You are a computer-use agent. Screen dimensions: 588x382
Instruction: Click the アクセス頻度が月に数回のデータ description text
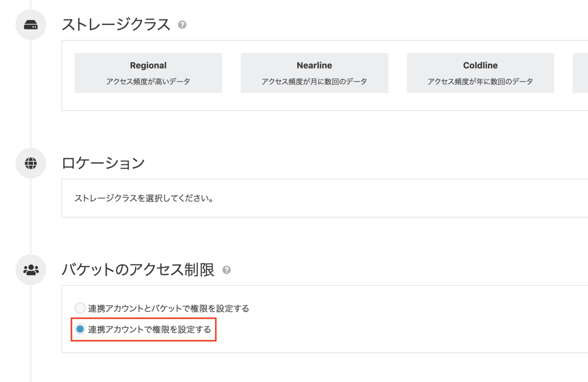point(314,81)
